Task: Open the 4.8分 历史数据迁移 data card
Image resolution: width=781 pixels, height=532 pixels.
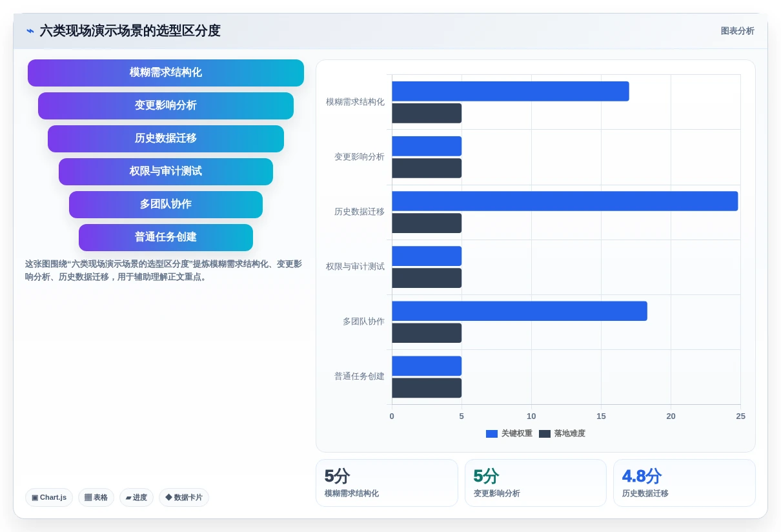Action: click(684, 483)
